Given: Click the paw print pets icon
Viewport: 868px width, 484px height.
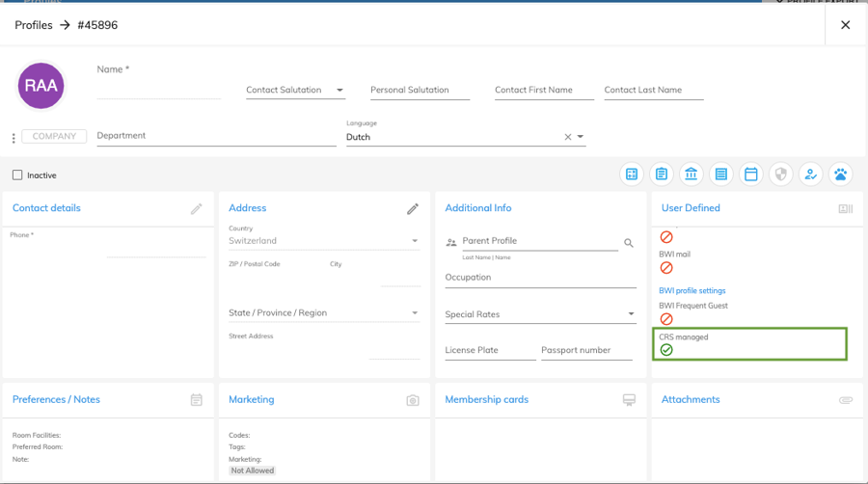Looking at the screenshot, I should tap(841, 175).
